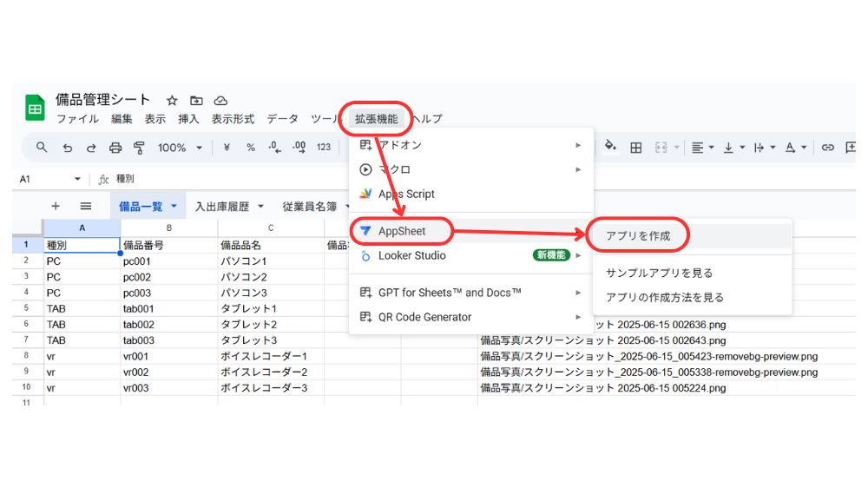Click the move to folder icon
This screenshot has width=868, height=488.
coord(196,100)
